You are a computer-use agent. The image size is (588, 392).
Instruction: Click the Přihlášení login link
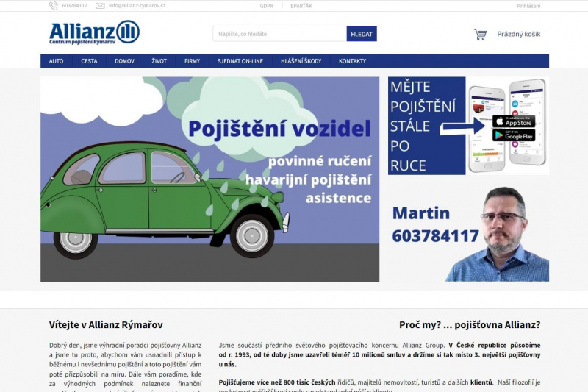528,6
